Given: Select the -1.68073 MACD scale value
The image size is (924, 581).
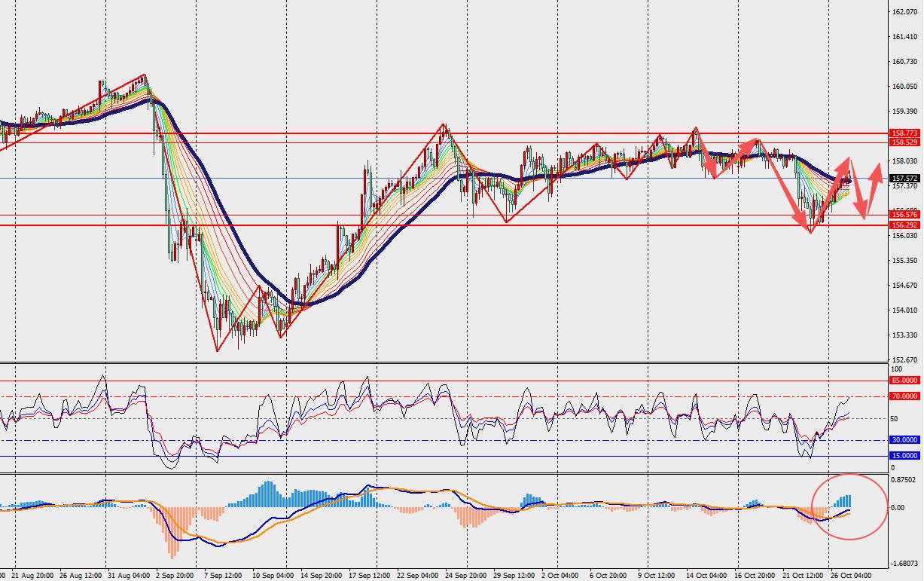Looking at the screenshot, I should tap(903, 563).
